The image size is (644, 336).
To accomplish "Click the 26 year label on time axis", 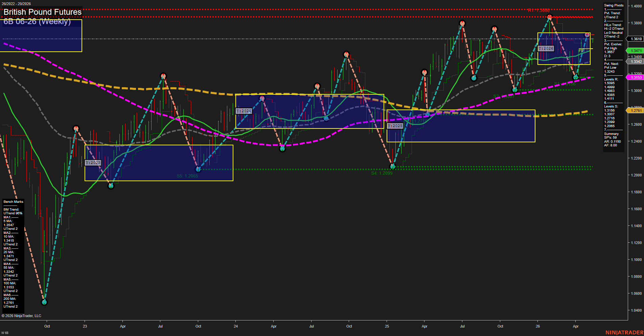I will click(x=538, y=326).
